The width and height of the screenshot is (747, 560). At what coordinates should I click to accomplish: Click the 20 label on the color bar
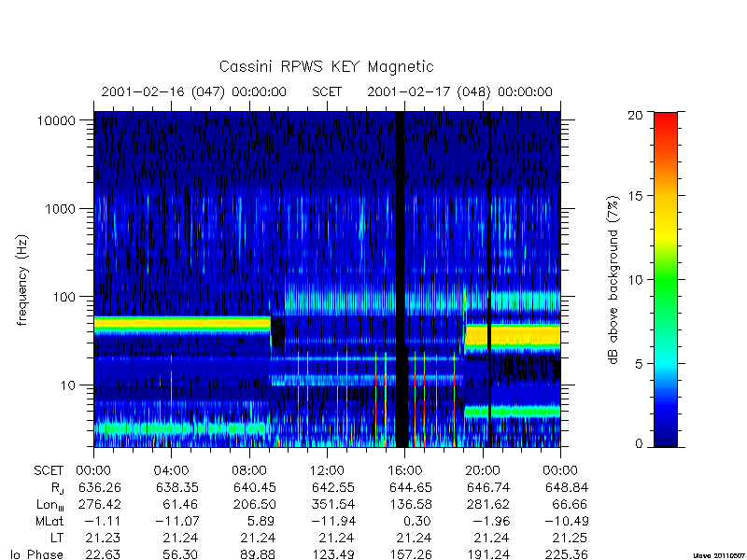click(635, 115)
